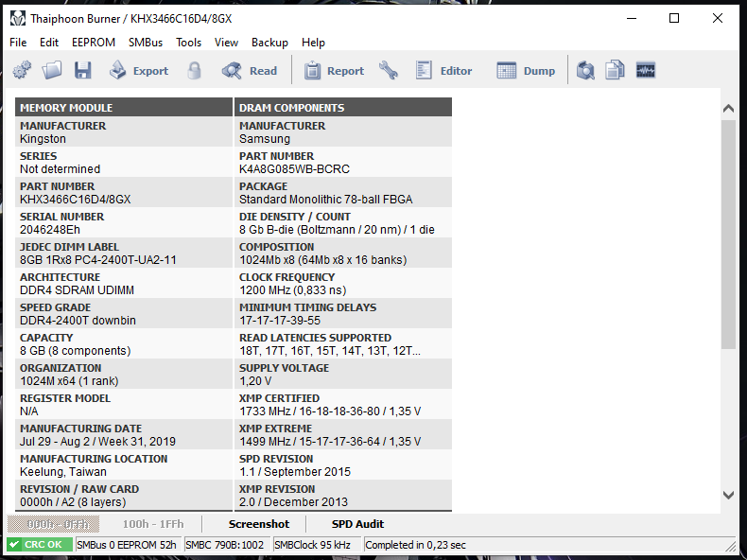This screenshot has height=560, width=747.
Task: Click supply voltage value '1,20 V'
Action: tap(255, 381)
